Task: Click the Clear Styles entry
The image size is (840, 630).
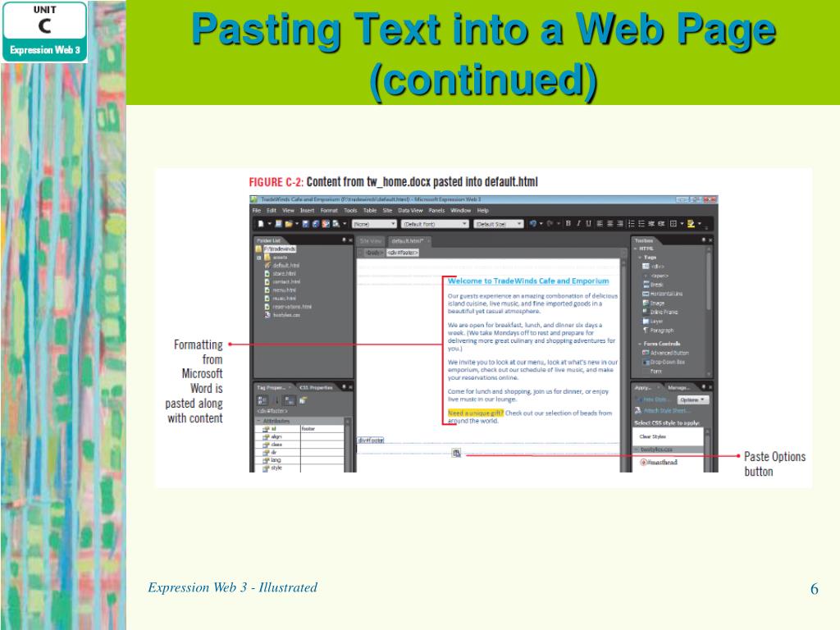Action: click(652, 436)
